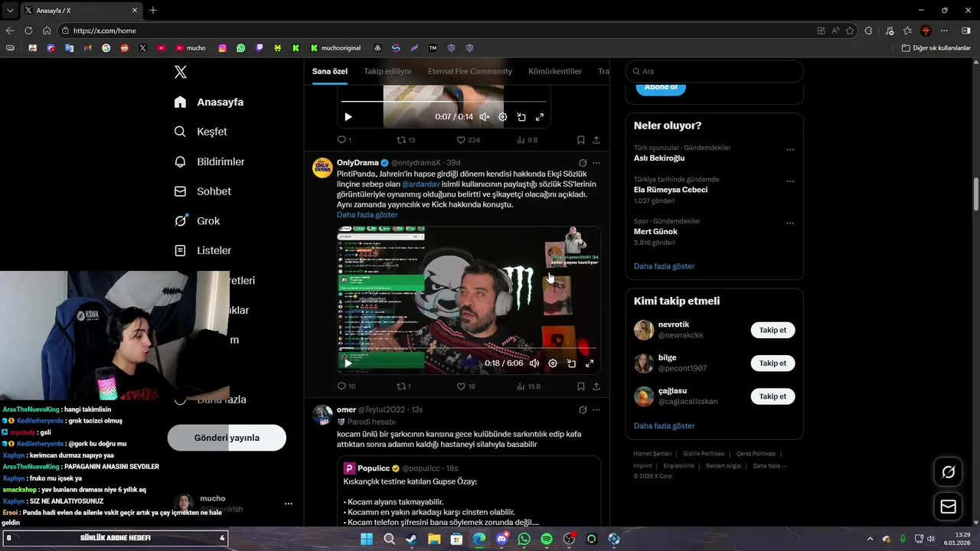Open Steam from the taskbar
The height and width of the screenshot is (551, 980).
[411, 539]
